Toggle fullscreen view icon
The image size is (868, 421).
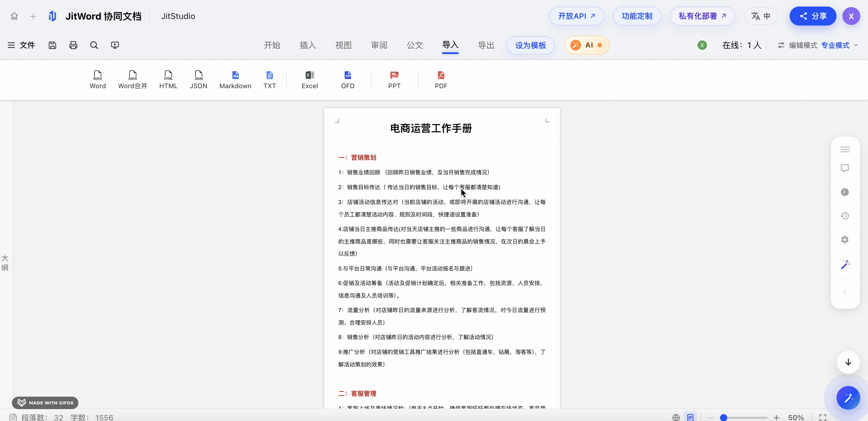(823, 418)
